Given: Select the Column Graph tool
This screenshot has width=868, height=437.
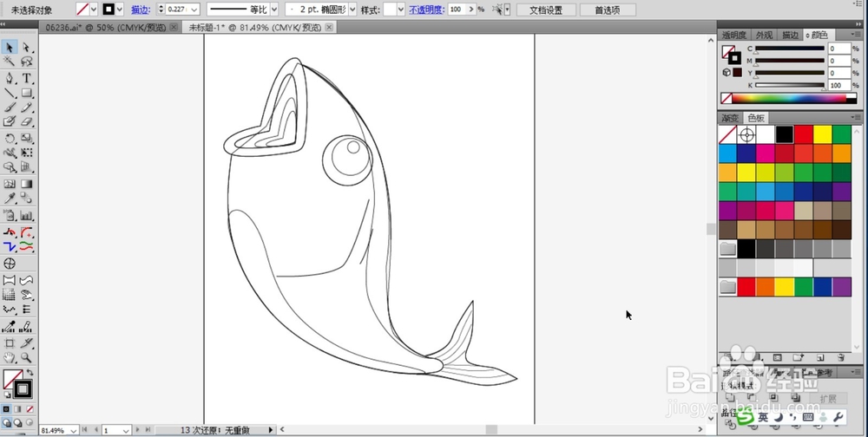Looking at the screenshot, I should 26,216.
